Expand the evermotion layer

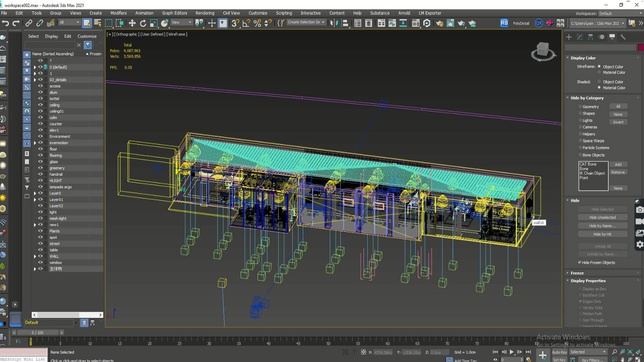(35, 143)
